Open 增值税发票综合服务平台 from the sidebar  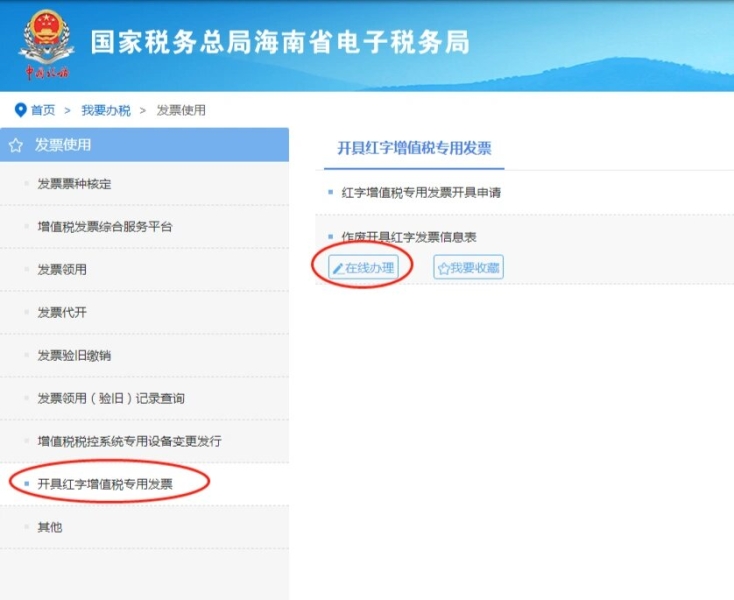pos(104,227)
